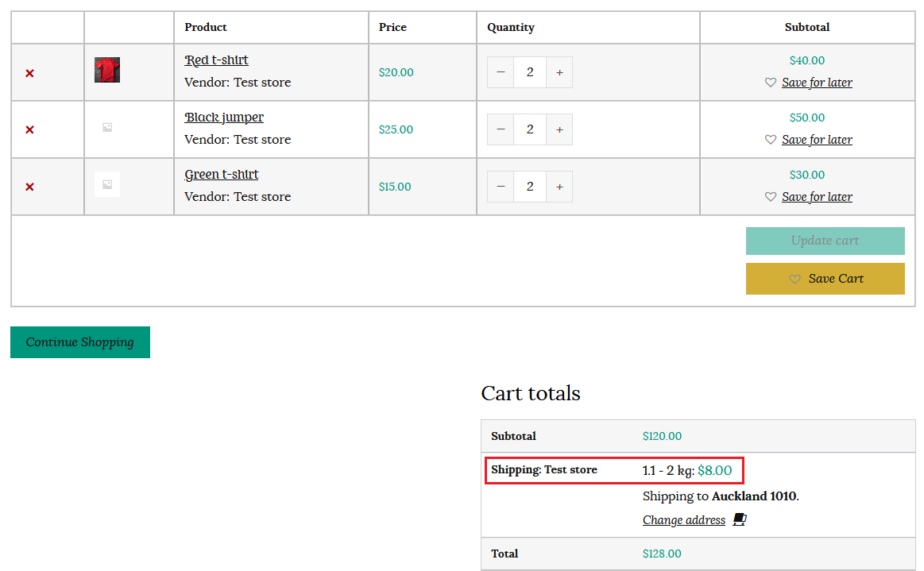Save Black jumper for later link
This screenshot has height=571, width=924.
tap(817, 140)
